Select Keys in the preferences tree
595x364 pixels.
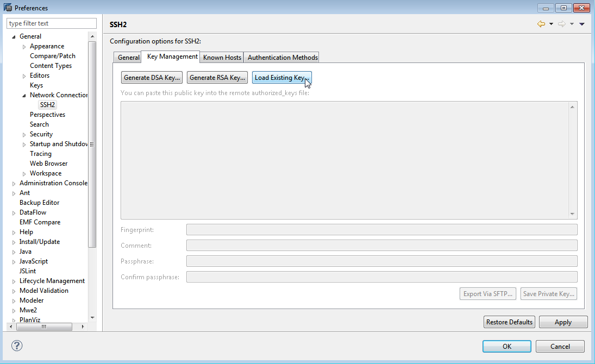(x=36, y=85)
